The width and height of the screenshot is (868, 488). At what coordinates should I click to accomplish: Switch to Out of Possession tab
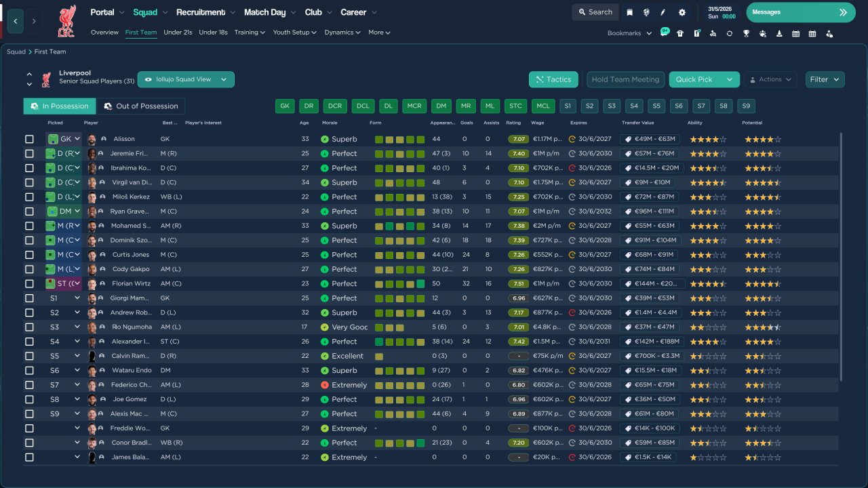pyautogui.click(x=140, y=106)
